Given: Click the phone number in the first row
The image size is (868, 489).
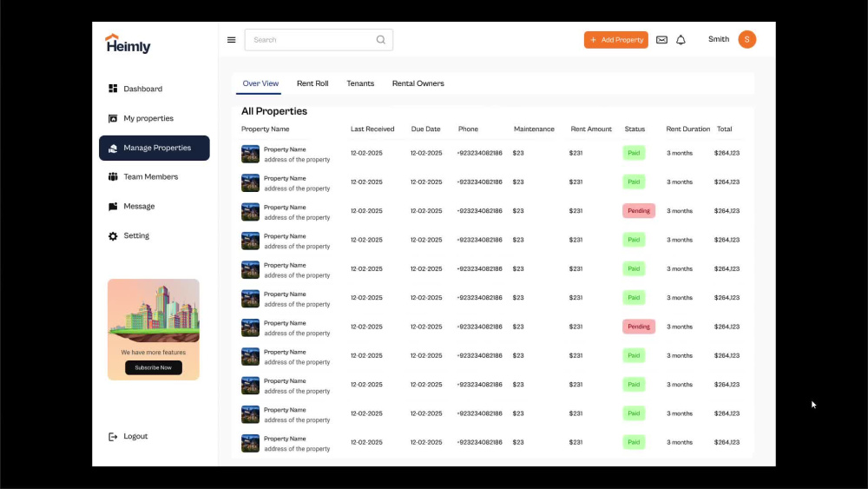Looking at the screenshot, I should click(479, 153).
